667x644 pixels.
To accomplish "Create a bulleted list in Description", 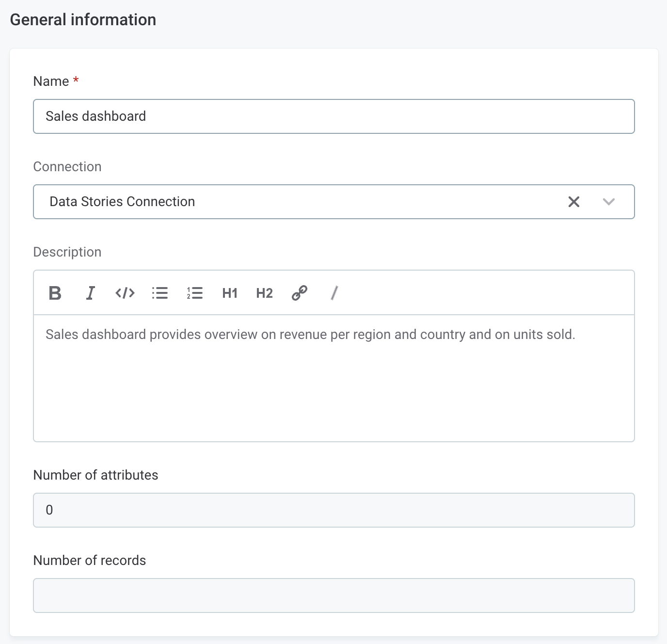I will [x=160, y=293].
